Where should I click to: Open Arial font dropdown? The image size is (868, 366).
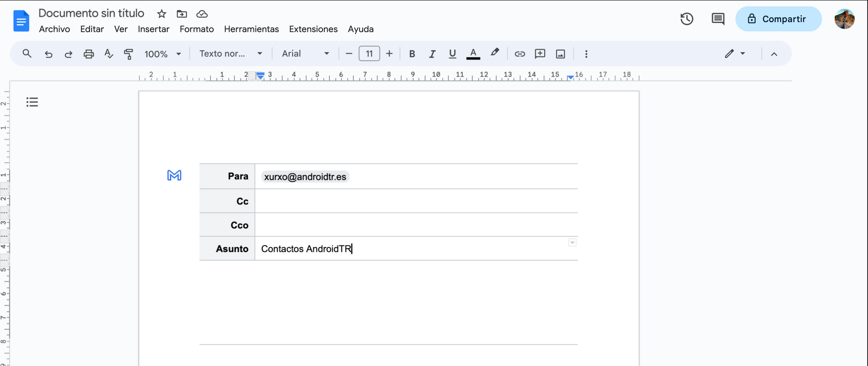(x=306, y=54)
